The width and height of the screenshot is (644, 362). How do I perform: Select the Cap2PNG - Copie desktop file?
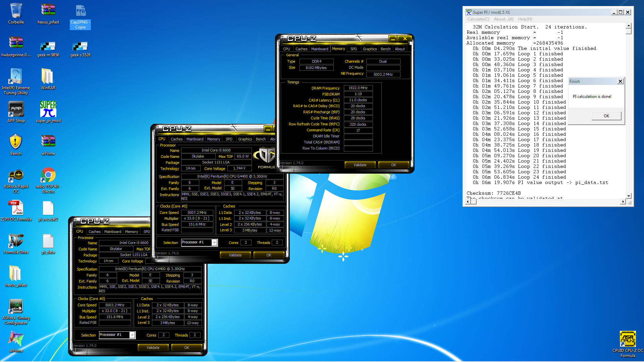pos(80,16)
